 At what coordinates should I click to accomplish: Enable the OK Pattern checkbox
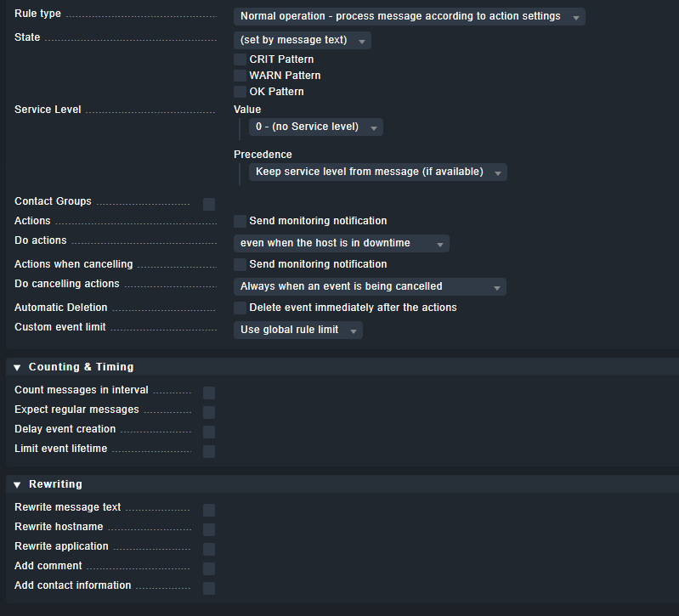coord(240,92)
